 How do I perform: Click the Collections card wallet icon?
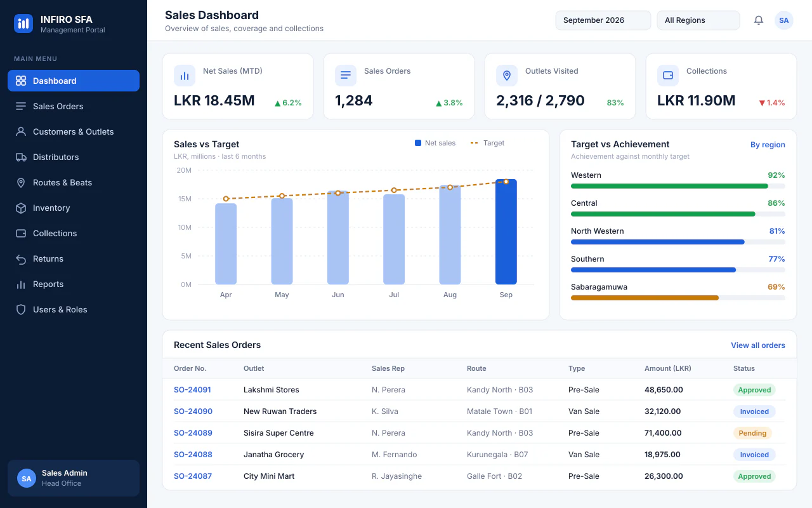pos(668,76)
